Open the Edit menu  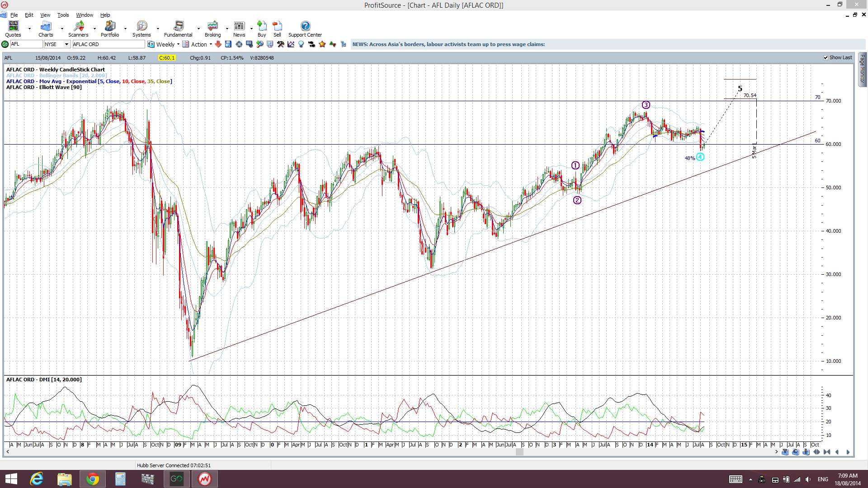29,15
